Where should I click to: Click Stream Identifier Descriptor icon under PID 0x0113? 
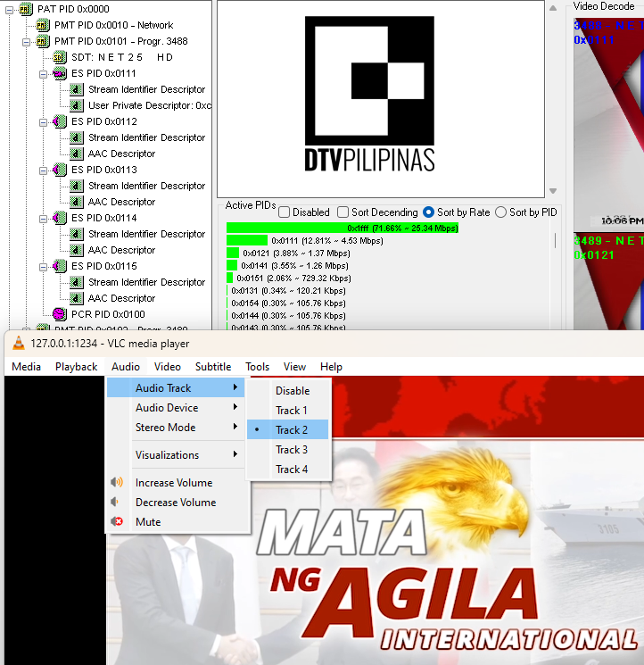77,186
